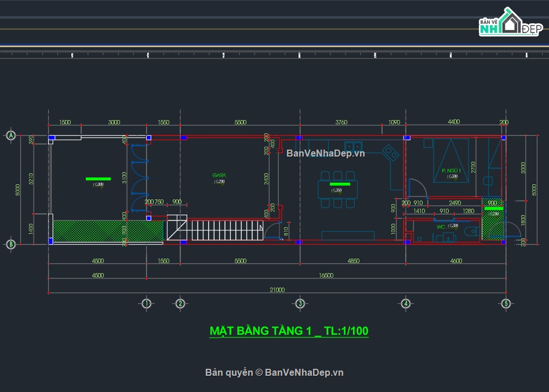Click the grid bubble numbered 5
This screenshot has height=392, width=549.
click(506, 303)
